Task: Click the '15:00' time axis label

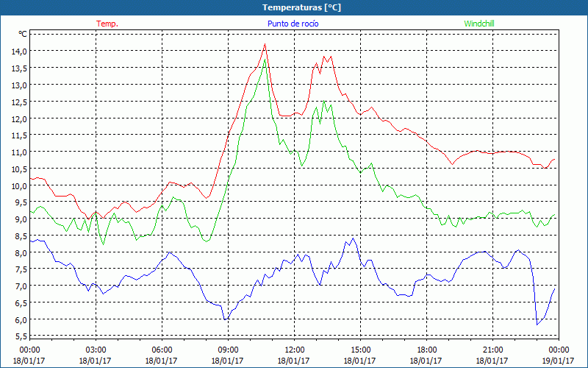Action: coord(360,350)
